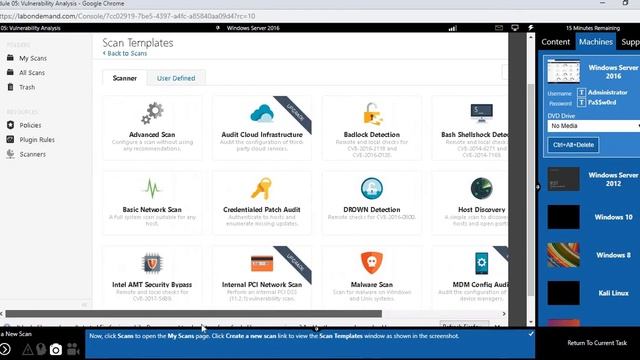The height and width of the screenshot is (360, 640).
Task: Collapse the side panel with splitter arrow
Action: 538,187
